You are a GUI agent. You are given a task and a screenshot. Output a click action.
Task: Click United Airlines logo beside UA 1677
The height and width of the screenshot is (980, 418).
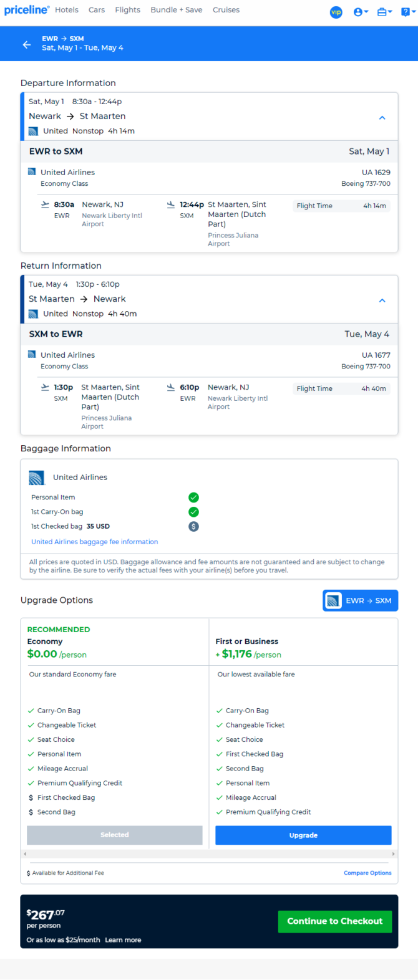coord(32,354)
